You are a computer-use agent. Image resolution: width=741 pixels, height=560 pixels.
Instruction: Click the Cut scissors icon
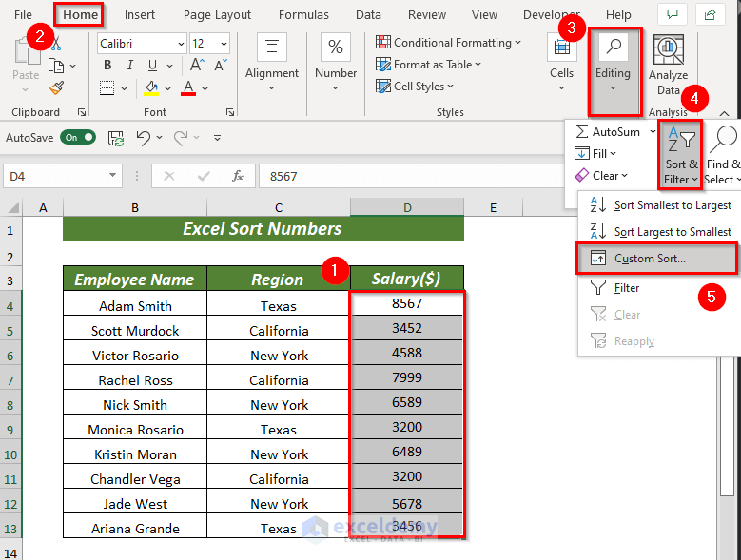pyautogui.click(x=55, y=43)
